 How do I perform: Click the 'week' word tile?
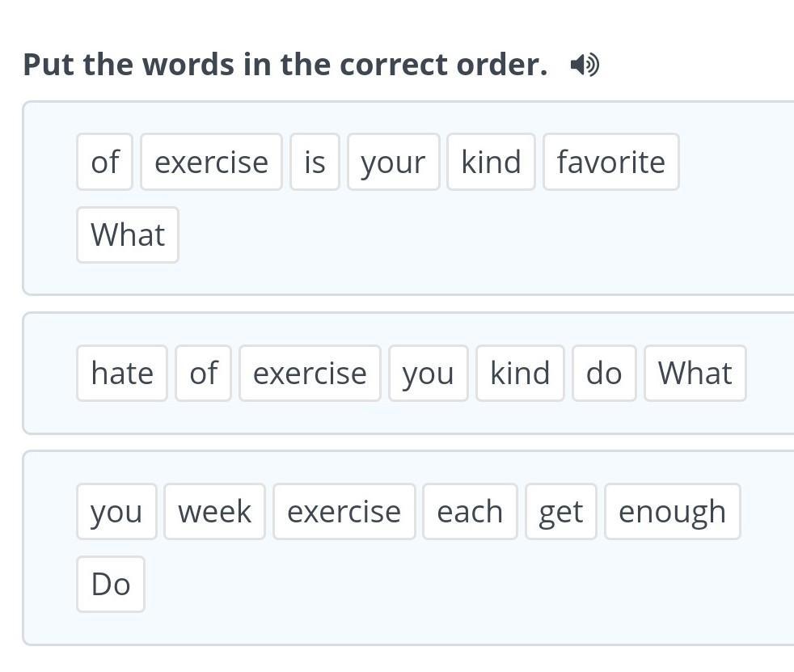click(x=214, y=512)
